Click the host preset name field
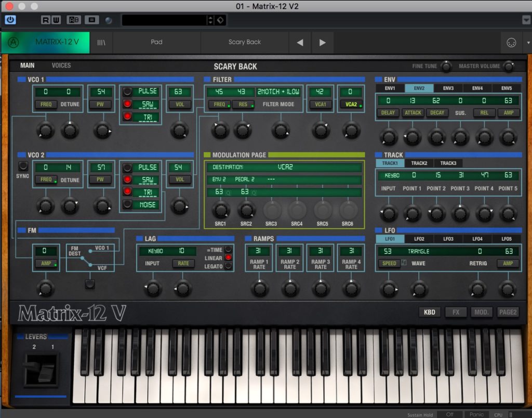Screen dimensions: 532x418 tap(165, 20)
